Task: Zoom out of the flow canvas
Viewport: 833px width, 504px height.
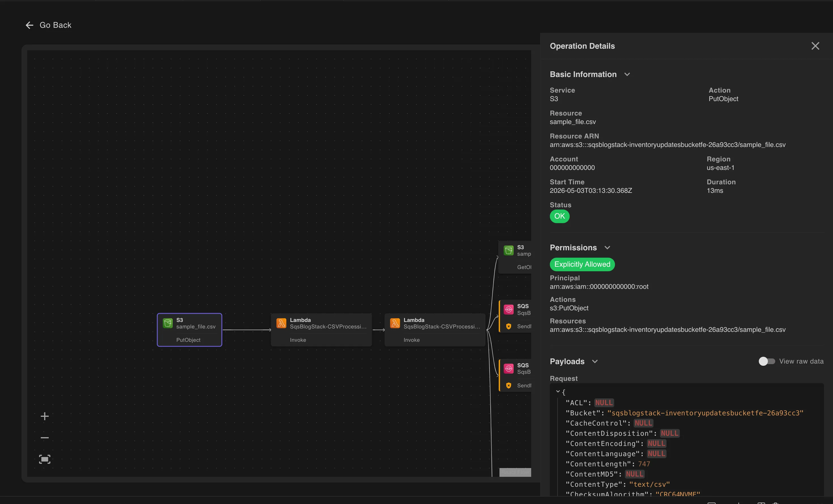Action: pyautogui.click(x=45, y=438)
